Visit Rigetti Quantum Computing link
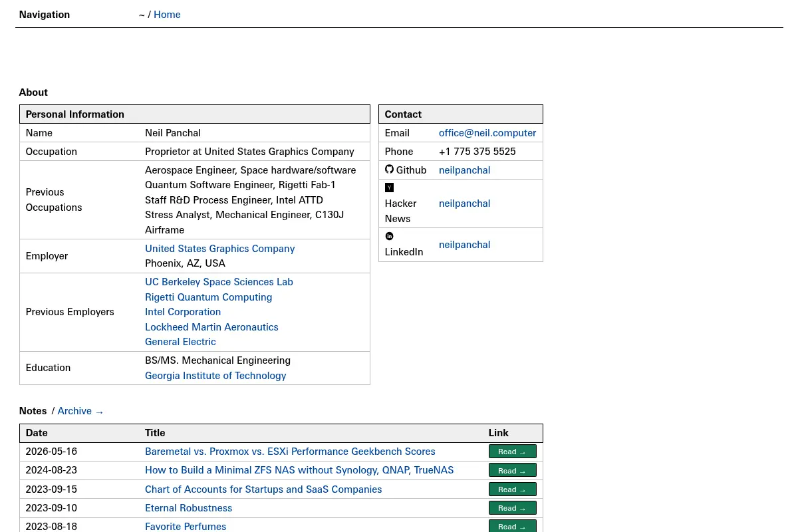This screenshot has width=798, height=532. [x=208, y=297]
